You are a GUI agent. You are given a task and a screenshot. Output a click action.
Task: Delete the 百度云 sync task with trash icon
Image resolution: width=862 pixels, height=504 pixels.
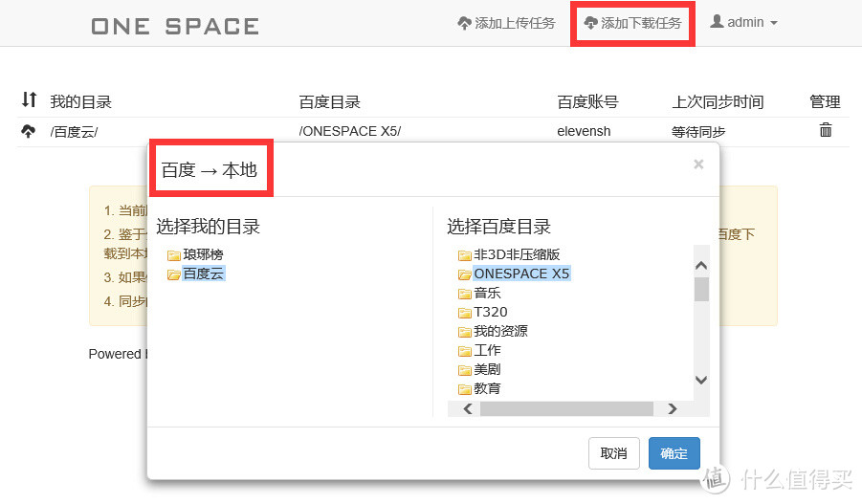point(826,130)
